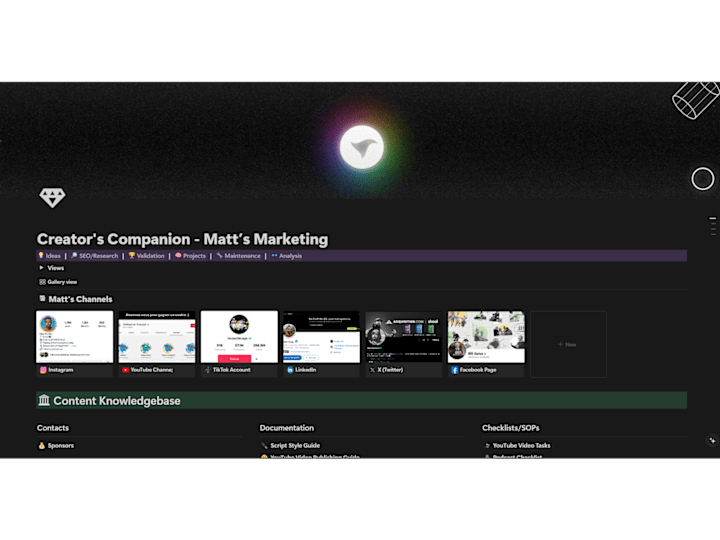Open the YouTube Channel card thumbnail
This screenshot has height=540, width=720.
[x=157, y=337]
